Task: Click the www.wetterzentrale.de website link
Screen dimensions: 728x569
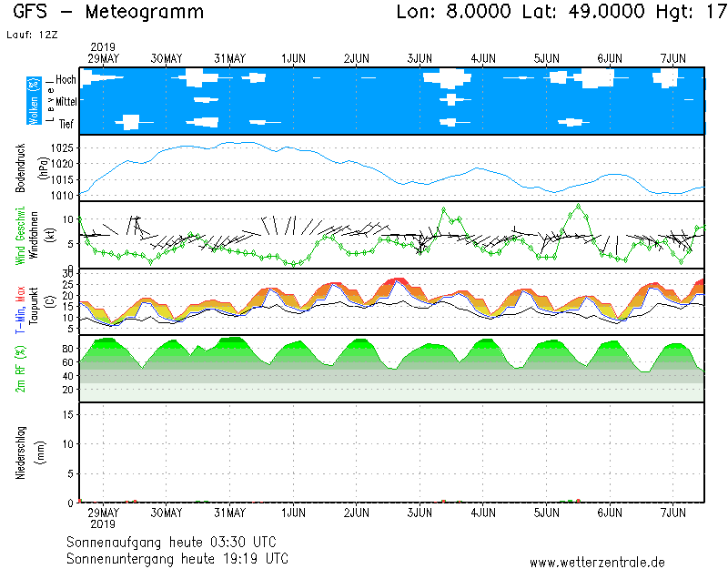Action: pyautogui.click(x=597, y=562)
